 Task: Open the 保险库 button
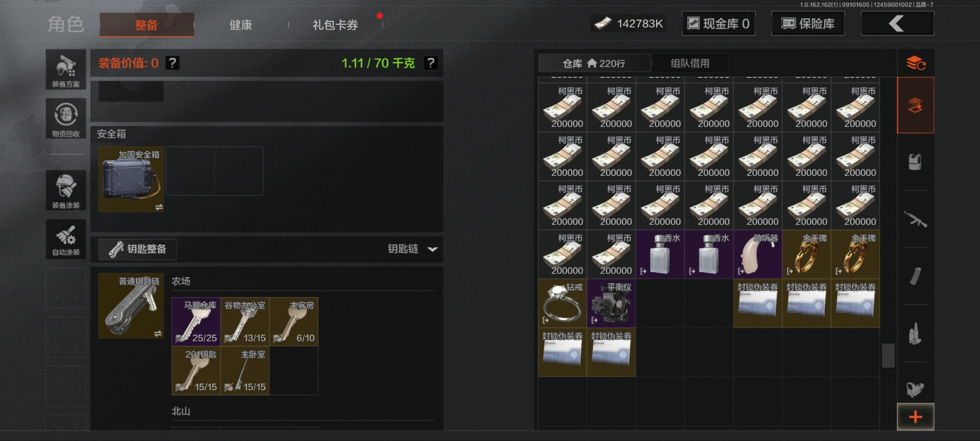808,23
